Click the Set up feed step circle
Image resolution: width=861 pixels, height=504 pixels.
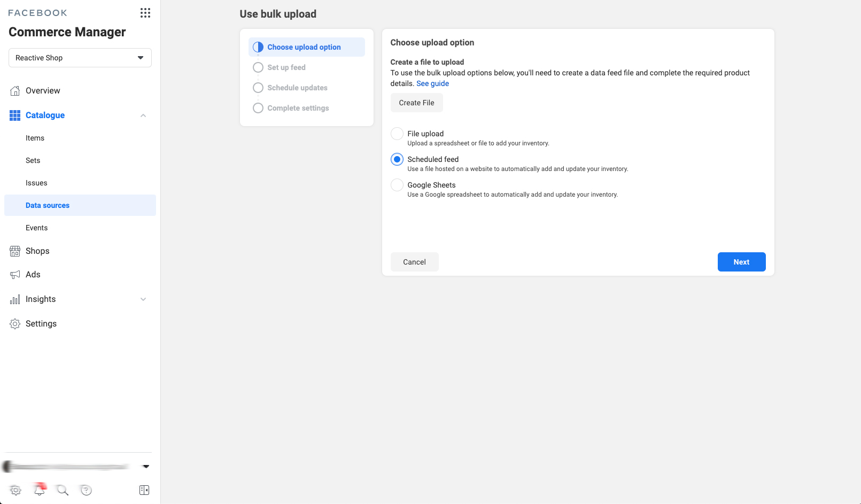pos(258,67)
